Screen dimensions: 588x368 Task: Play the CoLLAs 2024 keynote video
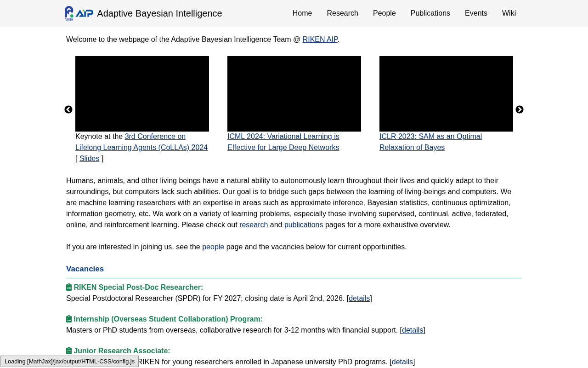coord(142,94)
